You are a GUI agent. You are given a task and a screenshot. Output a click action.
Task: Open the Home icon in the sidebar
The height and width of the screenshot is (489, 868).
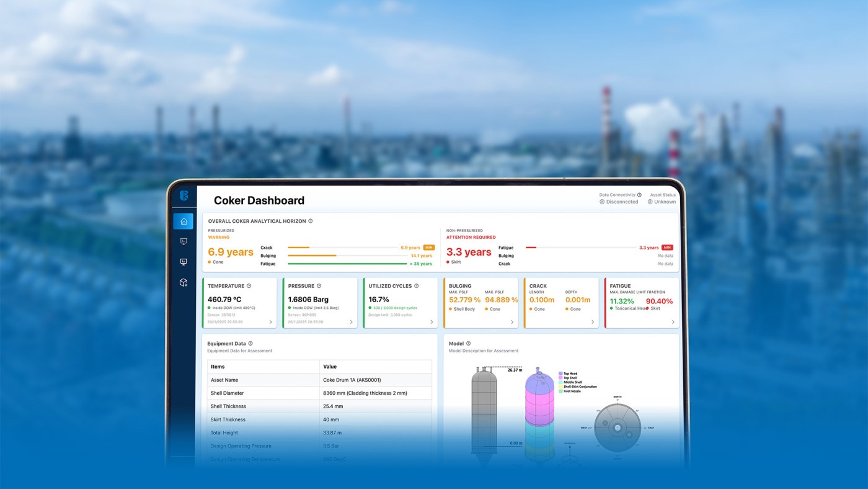tap(184, 222)
